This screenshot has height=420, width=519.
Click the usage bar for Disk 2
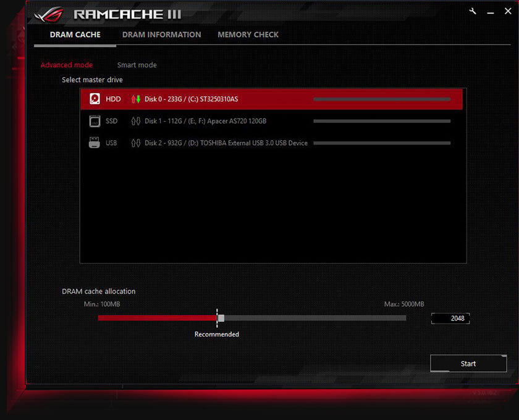[382, 143]
